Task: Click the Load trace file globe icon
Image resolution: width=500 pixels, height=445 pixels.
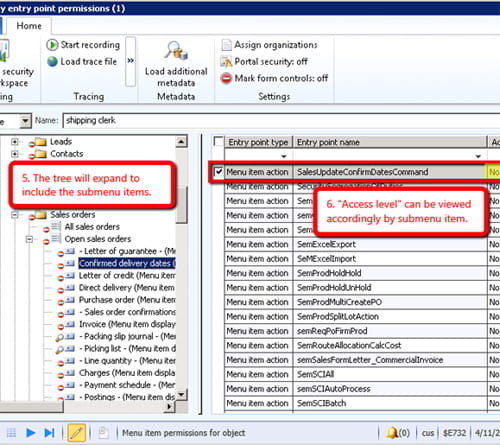Action: click(x=52, y=62)
